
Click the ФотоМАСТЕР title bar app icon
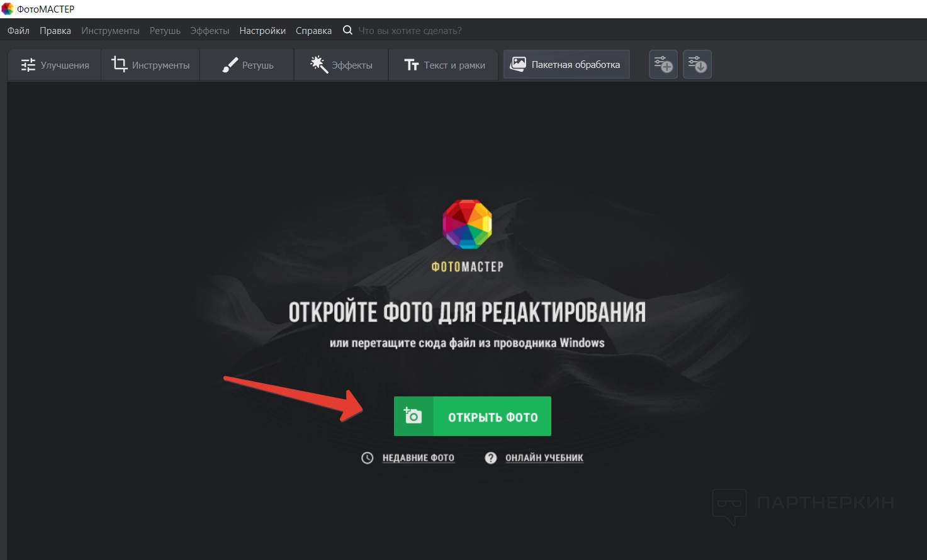coord(8,9)
